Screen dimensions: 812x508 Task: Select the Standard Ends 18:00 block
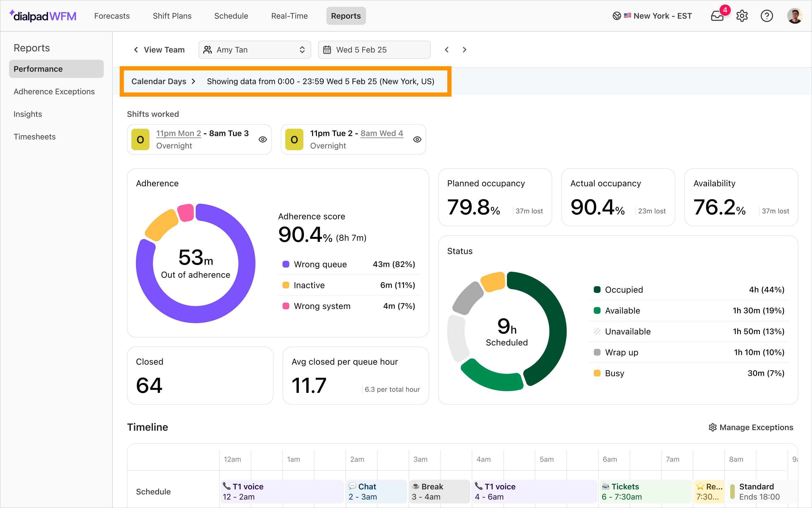(x=762, y=492)
